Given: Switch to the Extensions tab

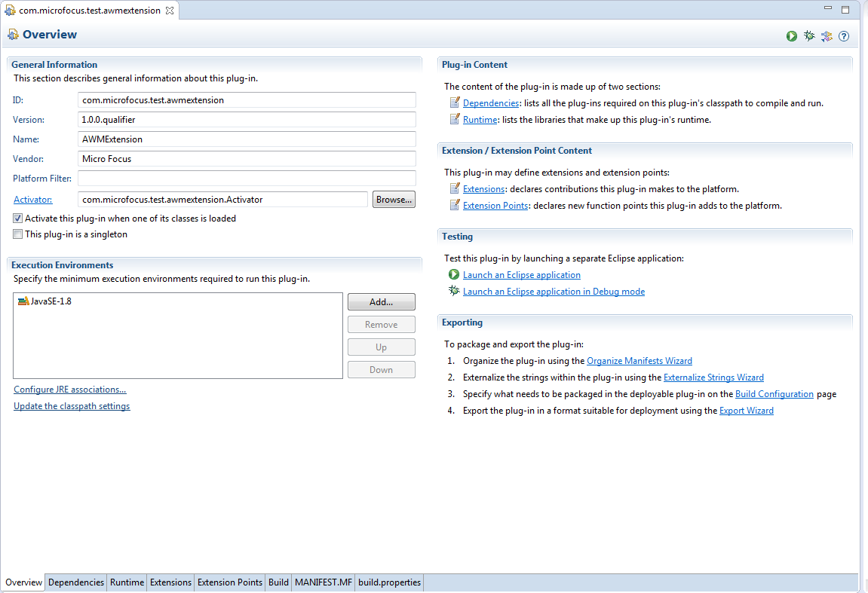Looking at the screenshot, I should pyautogui.click(x=170, y=582).
